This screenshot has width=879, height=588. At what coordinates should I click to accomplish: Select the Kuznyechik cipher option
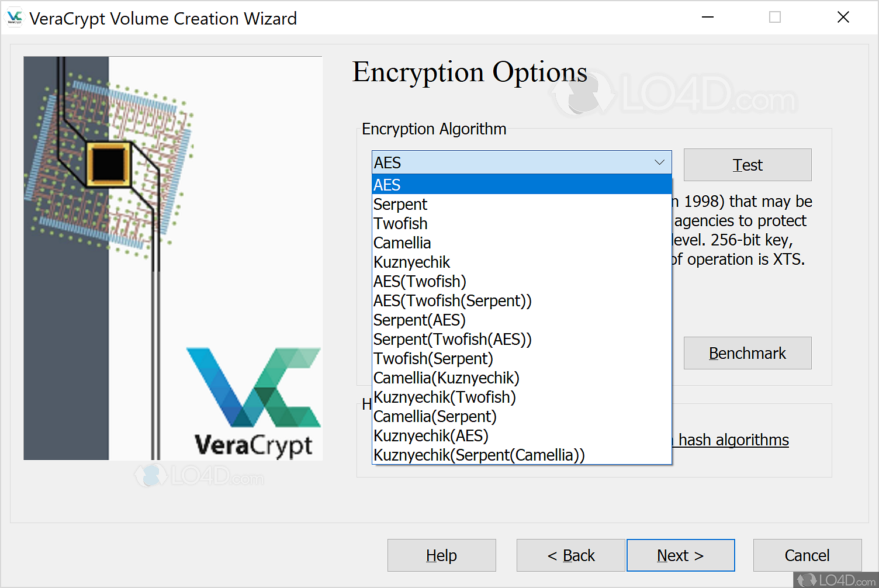[x=411, y=262]
